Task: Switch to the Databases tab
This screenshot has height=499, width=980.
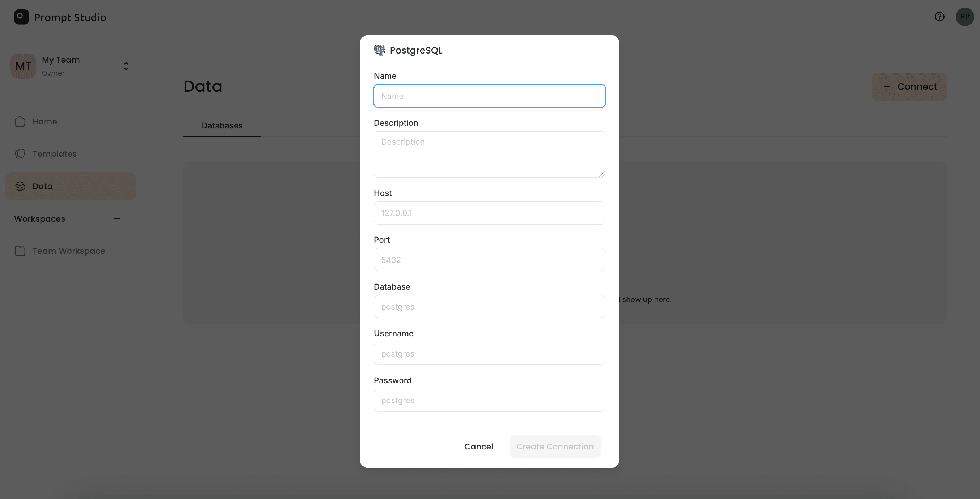Action: [x=222, y=125]
